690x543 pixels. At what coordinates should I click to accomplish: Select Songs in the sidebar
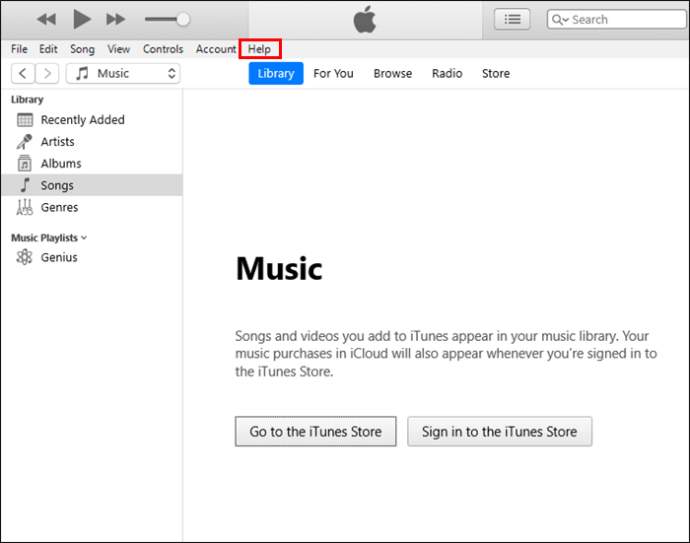[92, 185]
